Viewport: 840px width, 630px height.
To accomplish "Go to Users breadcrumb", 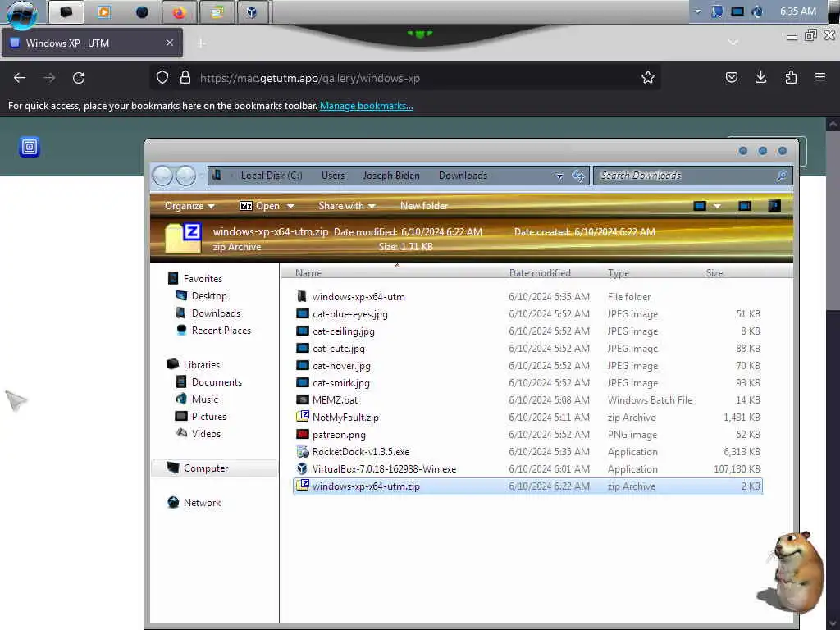I will (x=333, y=176).
